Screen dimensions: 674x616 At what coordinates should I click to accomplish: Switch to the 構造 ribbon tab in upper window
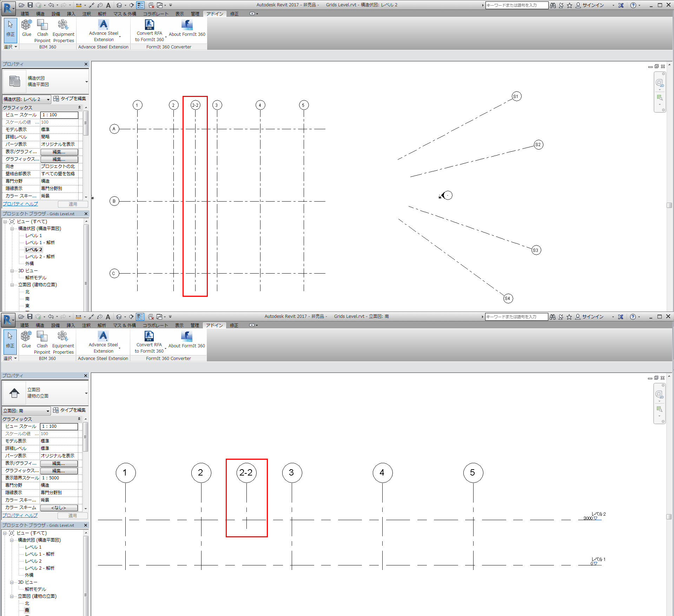pos(40,14)
